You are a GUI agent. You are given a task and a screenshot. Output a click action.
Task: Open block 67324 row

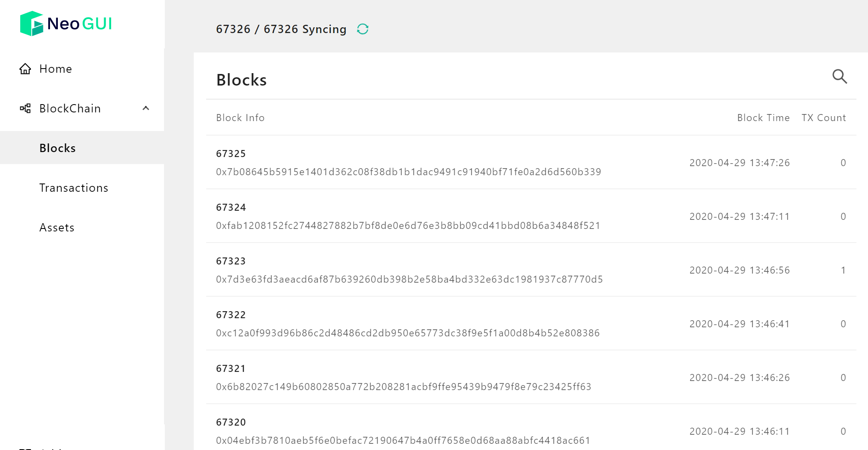tap(531, 216)
